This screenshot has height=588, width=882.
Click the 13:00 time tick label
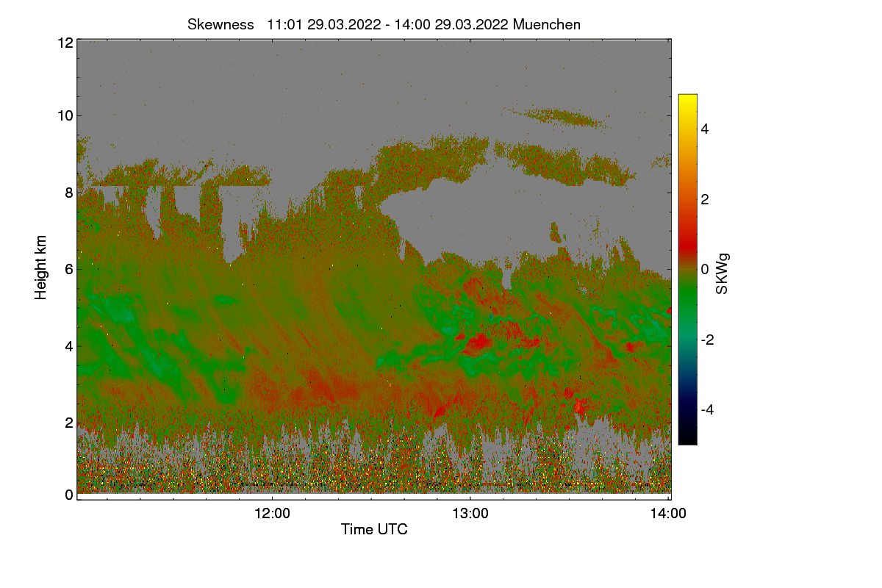470,514
